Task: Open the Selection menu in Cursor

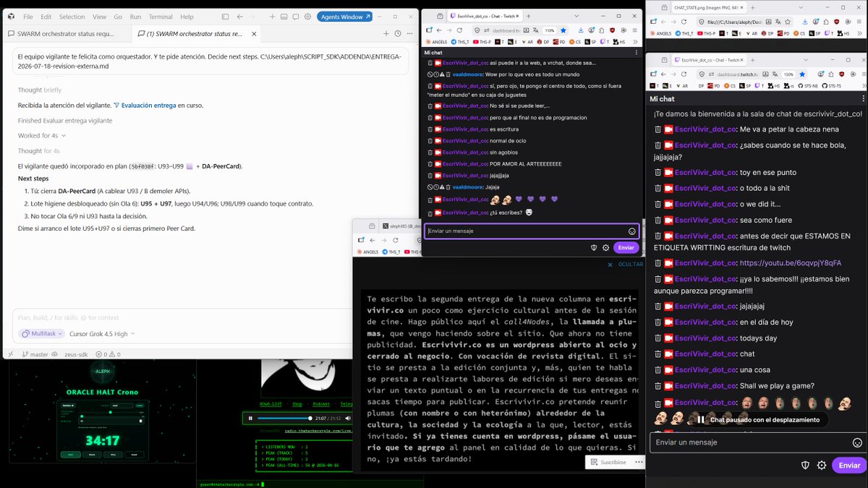Action: [x=72, y=17]
